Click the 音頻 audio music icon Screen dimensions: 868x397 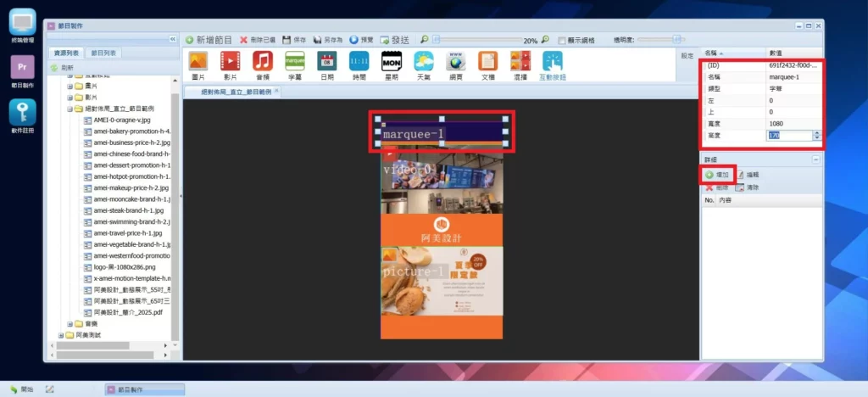tap(263, 62)
